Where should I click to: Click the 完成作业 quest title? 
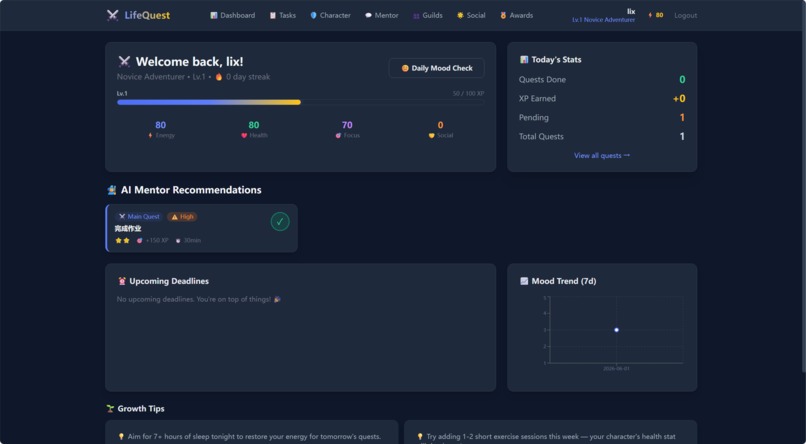pos(128,229)
